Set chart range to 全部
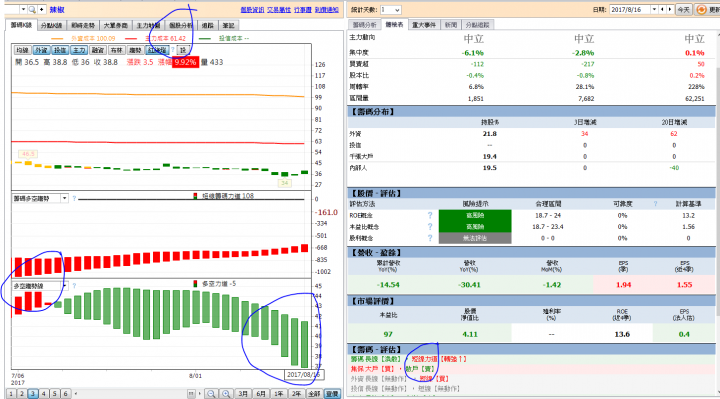The height and width of the screenshot is (399, 720). click(314, 393)
